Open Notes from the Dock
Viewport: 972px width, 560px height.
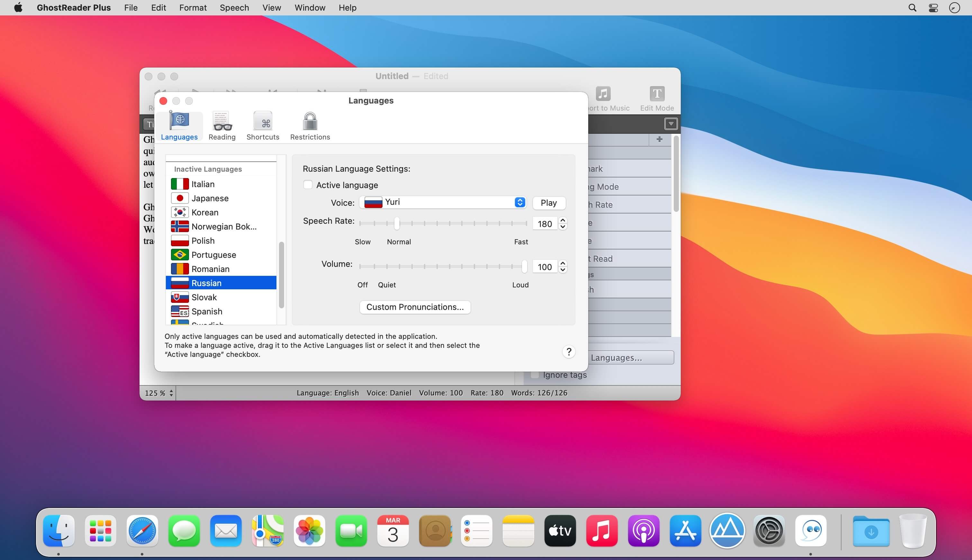click(518, 530)
